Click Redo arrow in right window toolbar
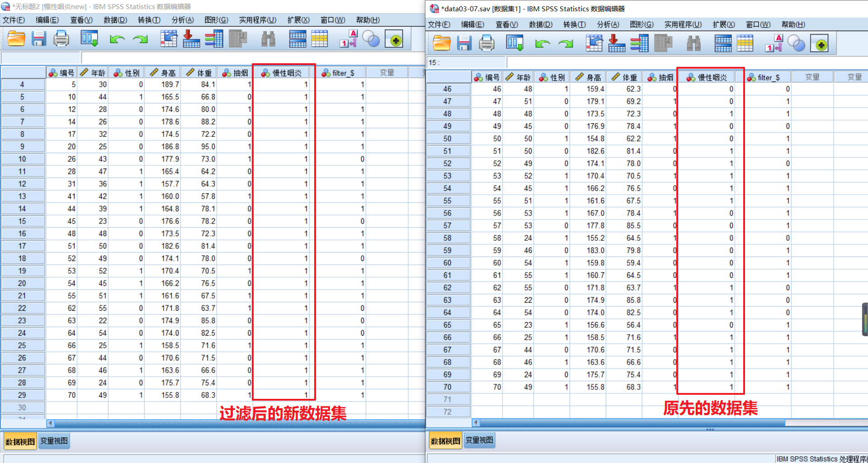Image resolution: width=868 pixels, height=463 pixels. click(566, 43)
